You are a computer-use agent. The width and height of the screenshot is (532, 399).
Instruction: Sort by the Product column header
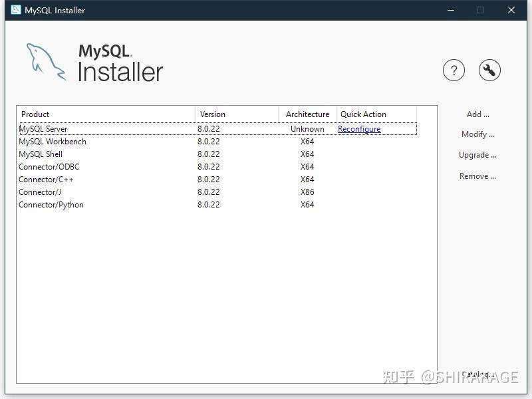point(35,114)
